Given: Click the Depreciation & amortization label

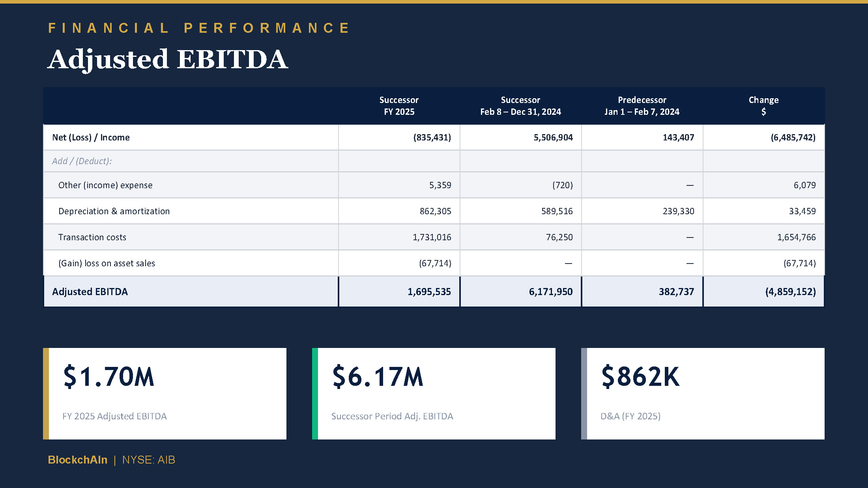Looking at the screenshot, I should click(x=114, y=211).
